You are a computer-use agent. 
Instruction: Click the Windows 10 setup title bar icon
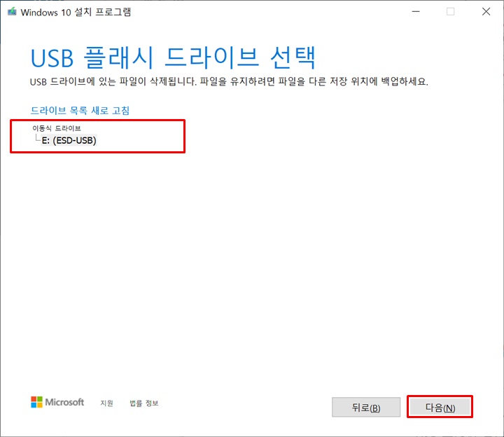coord(12,12)
